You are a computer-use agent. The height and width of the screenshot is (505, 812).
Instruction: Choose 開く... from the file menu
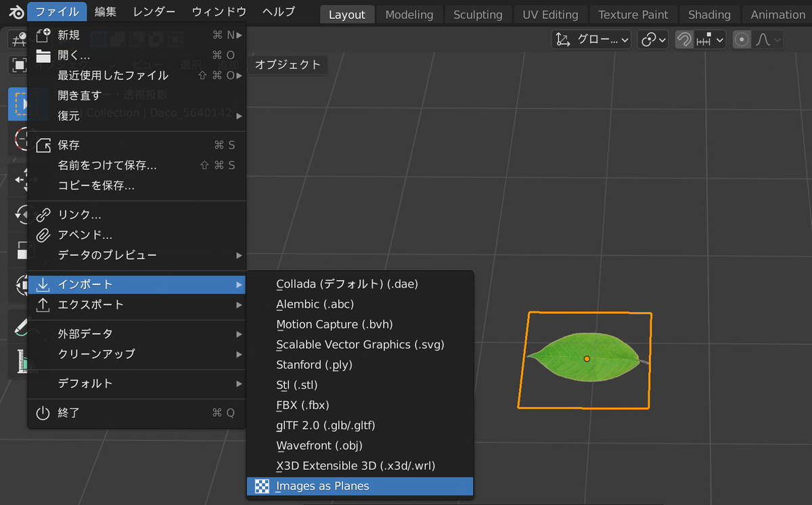pyautogui.click(x=137, y=56)
